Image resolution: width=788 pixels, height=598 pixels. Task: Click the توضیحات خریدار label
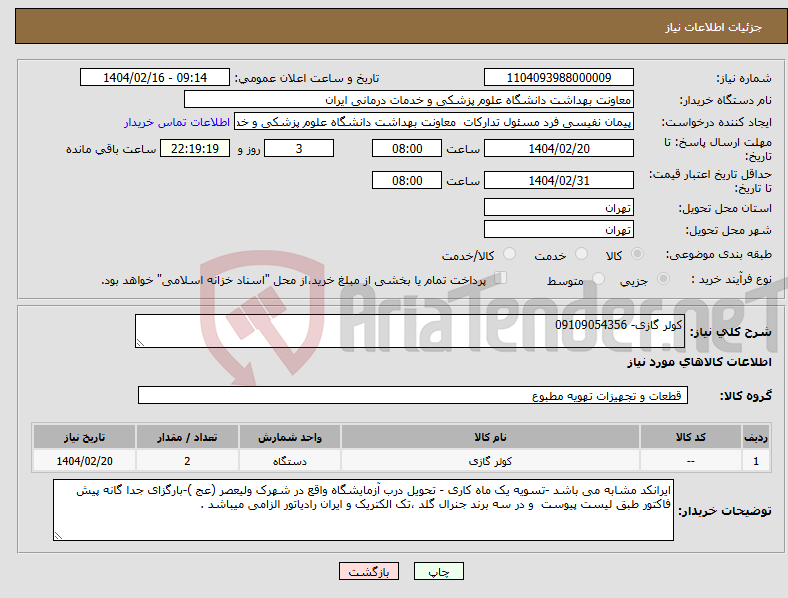725,511
